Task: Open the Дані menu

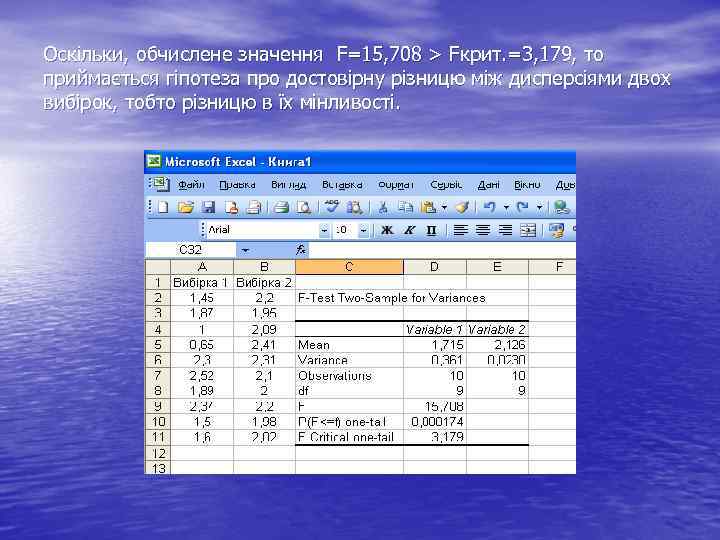Action: coord(488,185)
